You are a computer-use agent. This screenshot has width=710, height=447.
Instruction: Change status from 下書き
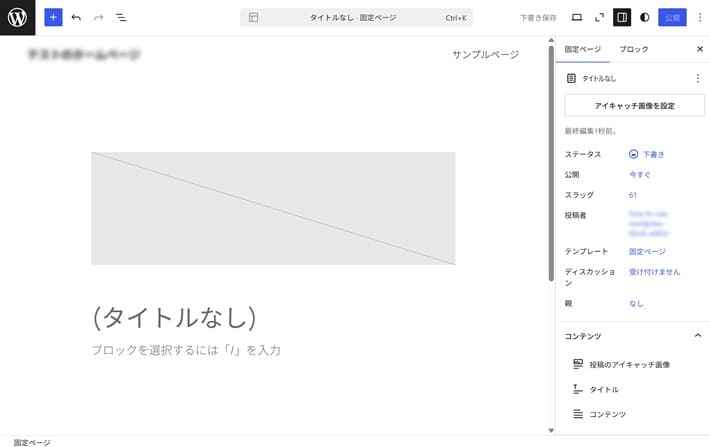647,154
